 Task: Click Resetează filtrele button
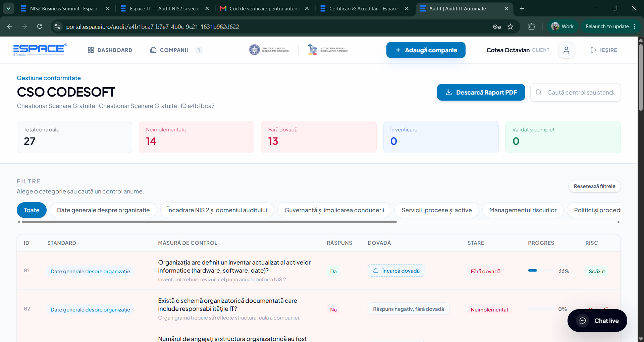[x=594, y=186]
